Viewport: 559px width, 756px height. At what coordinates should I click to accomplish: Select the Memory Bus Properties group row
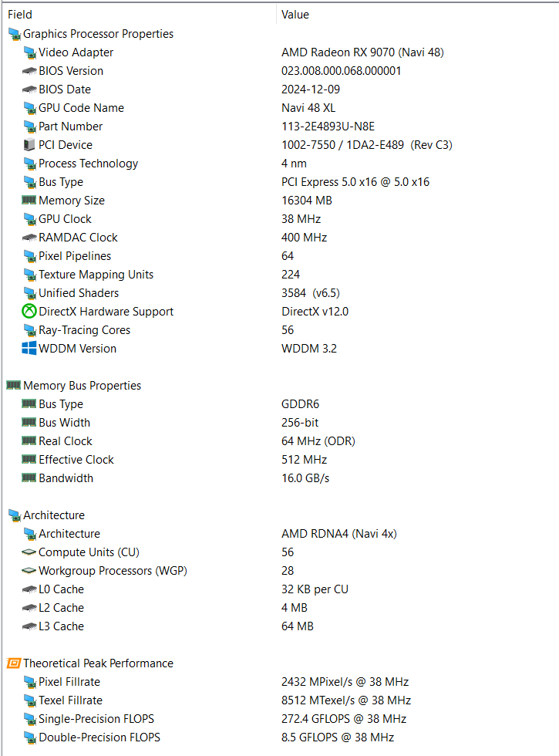[x=82, y=386]
